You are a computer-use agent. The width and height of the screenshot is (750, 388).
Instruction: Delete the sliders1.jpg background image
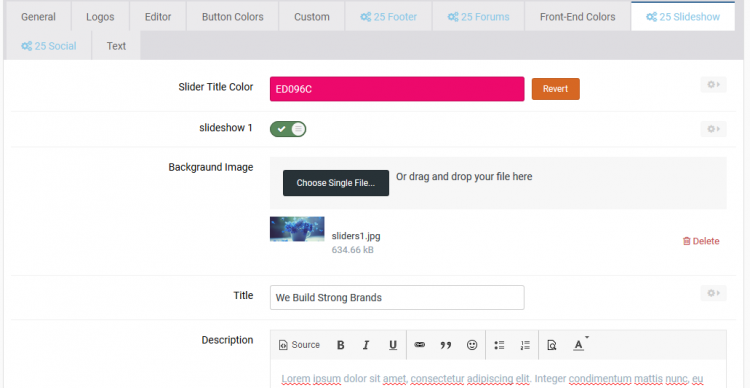click(701, 241)
